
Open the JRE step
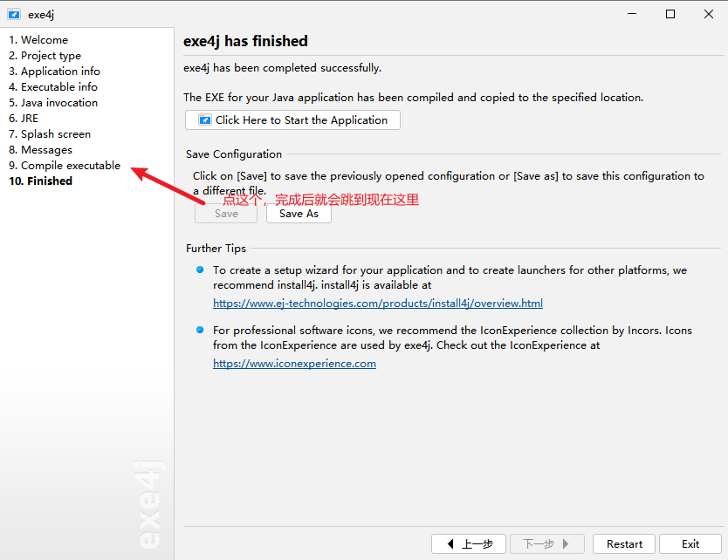click(x=24, y=119)
